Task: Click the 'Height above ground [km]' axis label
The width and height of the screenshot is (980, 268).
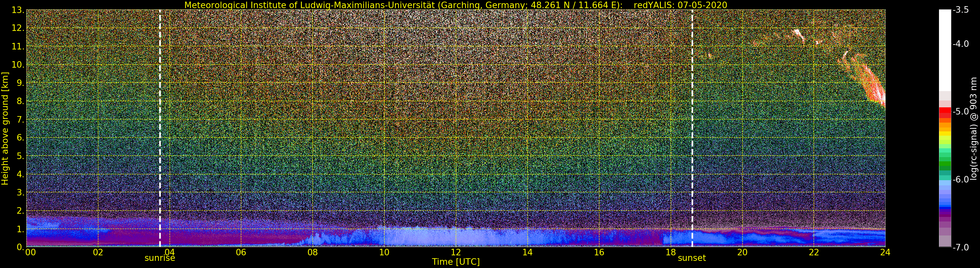Action: [x=5, y=128]
